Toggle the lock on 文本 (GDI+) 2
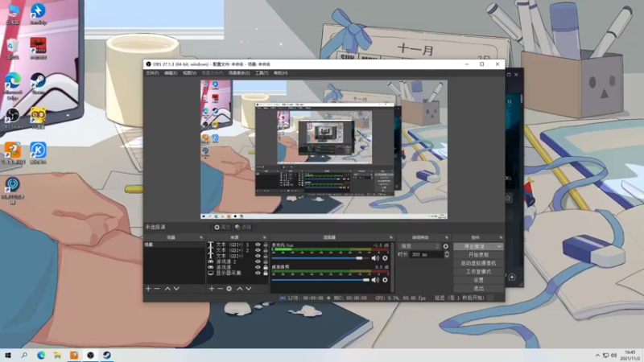644x362 pixels. pyautogui.click(x=266, y=250)
